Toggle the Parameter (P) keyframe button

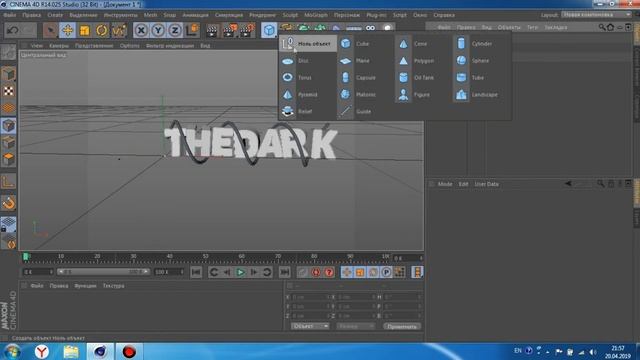(x=386, y=272)
